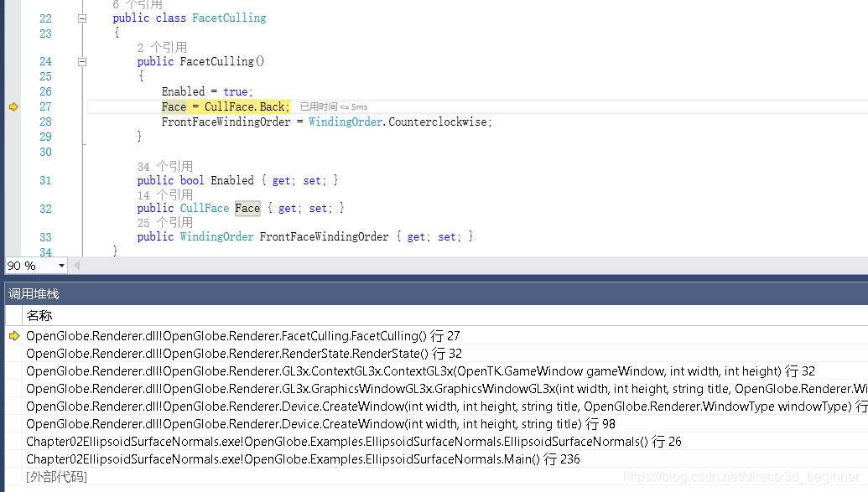Screen dimensions: 868x492
Task: Click CullFace type on line 32
Action: (x=205, y=209)
